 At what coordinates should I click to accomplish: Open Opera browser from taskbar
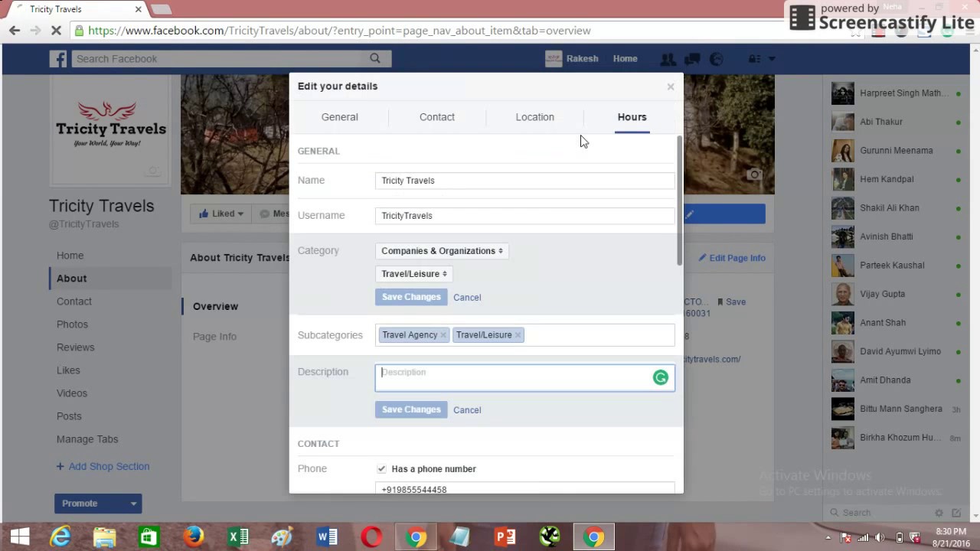371,537
